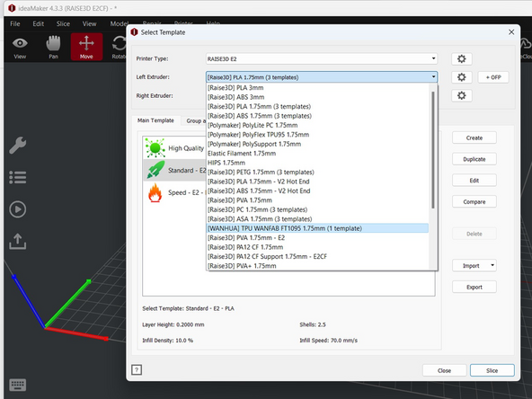Image resolution: width=532 pixels, height=399 pixels.
Task: Switch to Main Template tab
Action: coord(155,120)
